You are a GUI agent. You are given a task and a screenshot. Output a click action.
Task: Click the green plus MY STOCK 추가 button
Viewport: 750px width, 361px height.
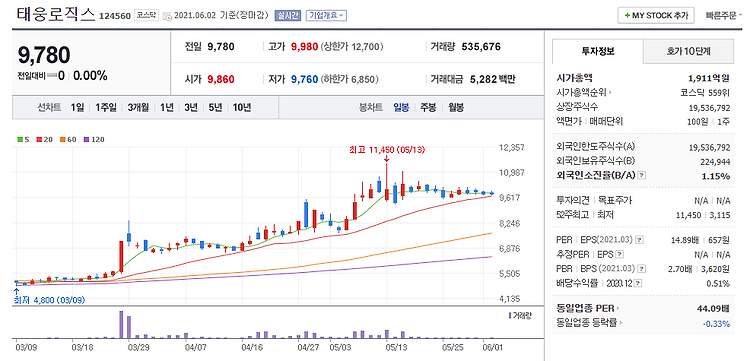tap(656, 15)
